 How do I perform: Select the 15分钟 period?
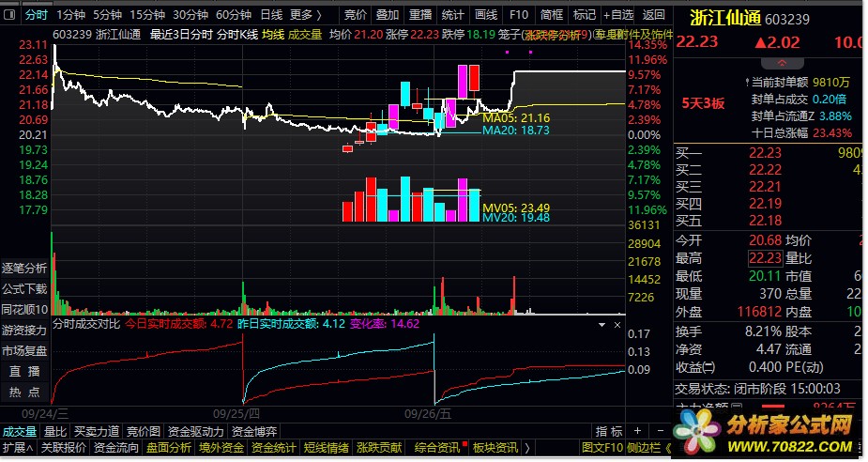pos(147,15)
